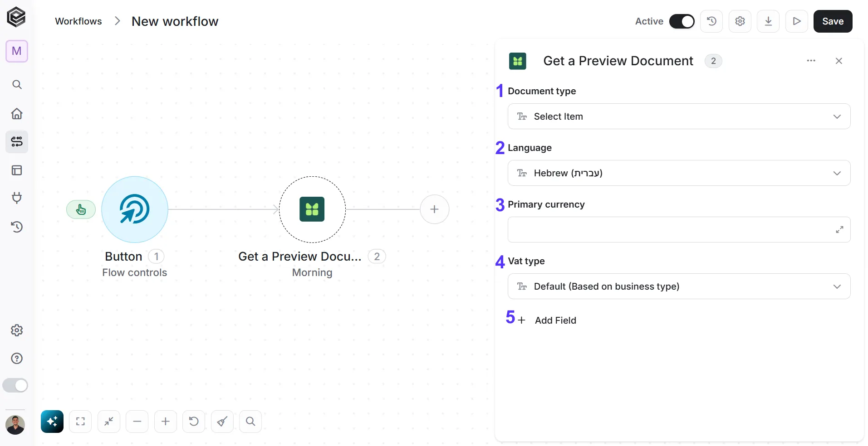
Task: Zoom out the canvas with minus
Action: 137,422
